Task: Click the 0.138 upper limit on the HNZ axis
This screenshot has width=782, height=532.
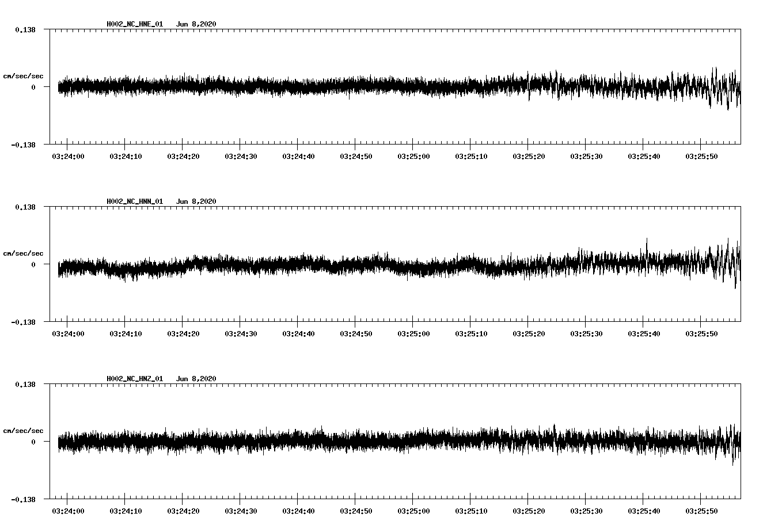Action: click(25, 384)
